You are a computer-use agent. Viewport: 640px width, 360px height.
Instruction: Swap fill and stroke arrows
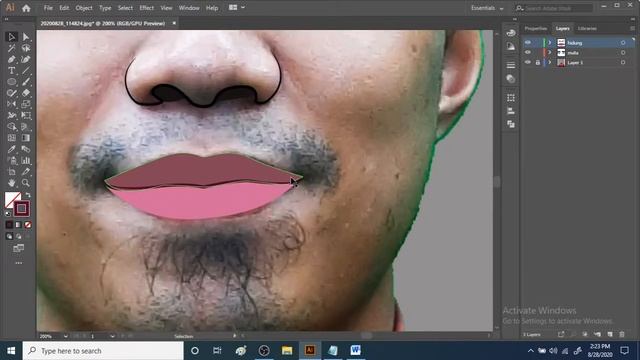(28, 195)
